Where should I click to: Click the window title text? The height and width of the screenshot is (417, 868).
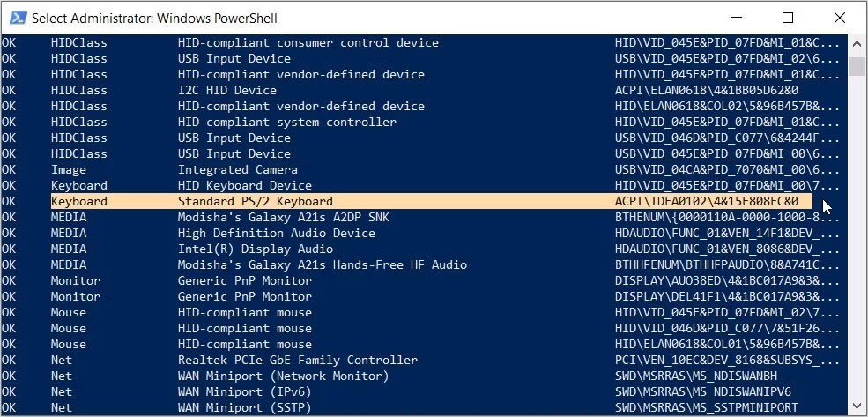(152, 18)
